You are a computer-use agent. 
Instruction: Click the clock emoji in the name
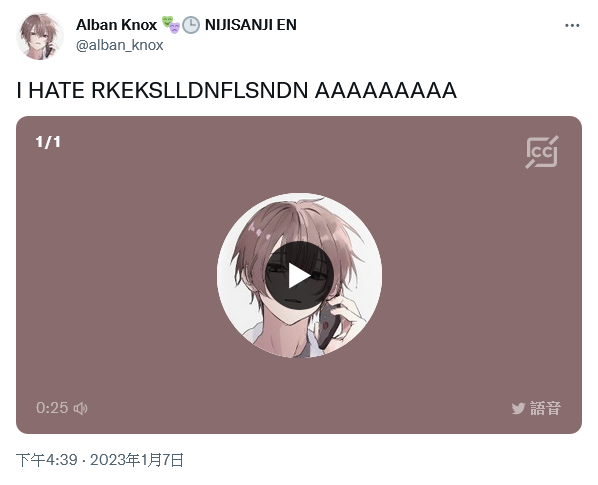tap(191, 25)
